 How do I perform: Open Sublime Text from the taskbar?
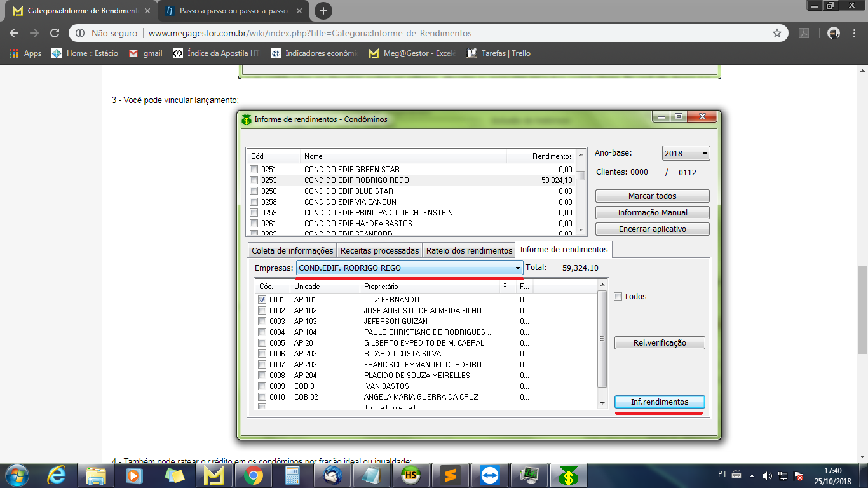coord(451,475)
